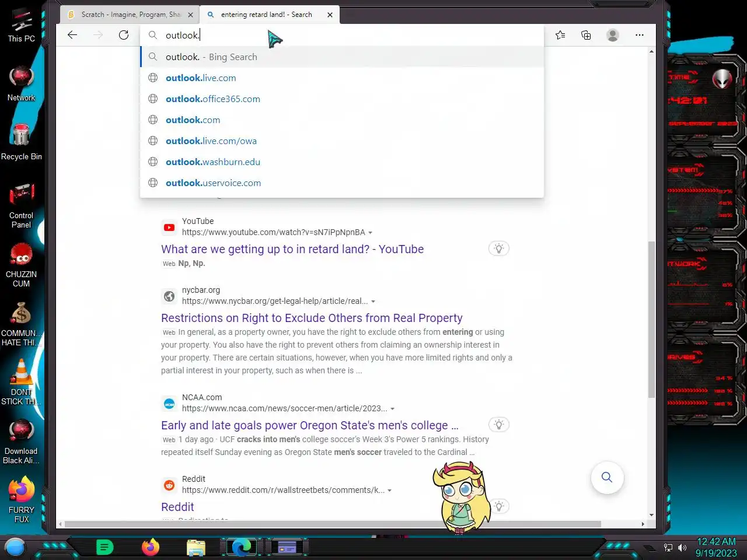This screenshot has height=560, width=747.
Task: Select outlook.live.com/owa suggestion
Action: (342, 141)
